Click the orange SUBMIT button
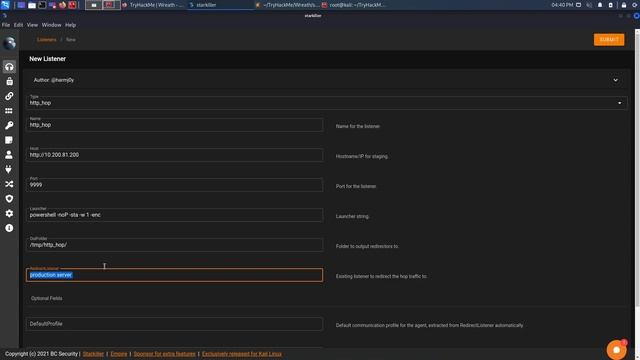The width and height of the screenshot is (640, 360). tap(609, 40)
